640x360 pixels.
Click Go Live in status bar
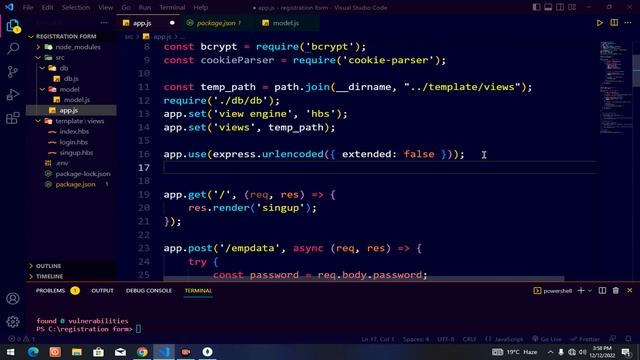547,339
